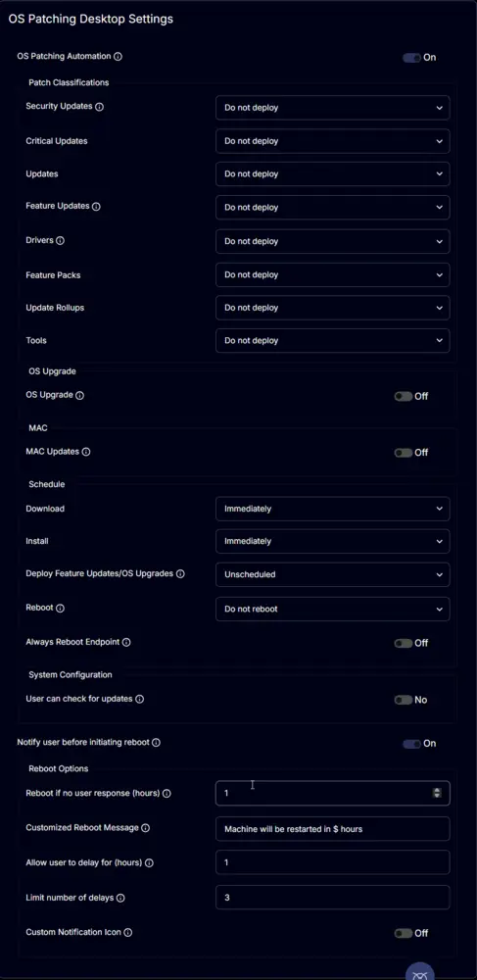Click the Drivers info icon
Viewport: 477px width, 980px height.
60,241
